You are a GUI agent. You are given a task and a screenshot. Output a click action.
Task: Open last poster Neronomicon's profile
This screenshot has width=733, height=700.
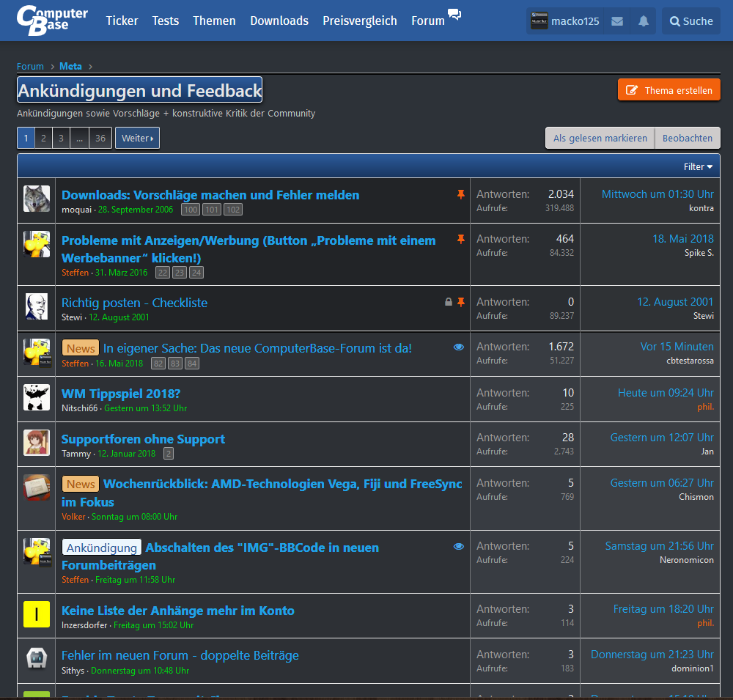click(x=687, y=560)
